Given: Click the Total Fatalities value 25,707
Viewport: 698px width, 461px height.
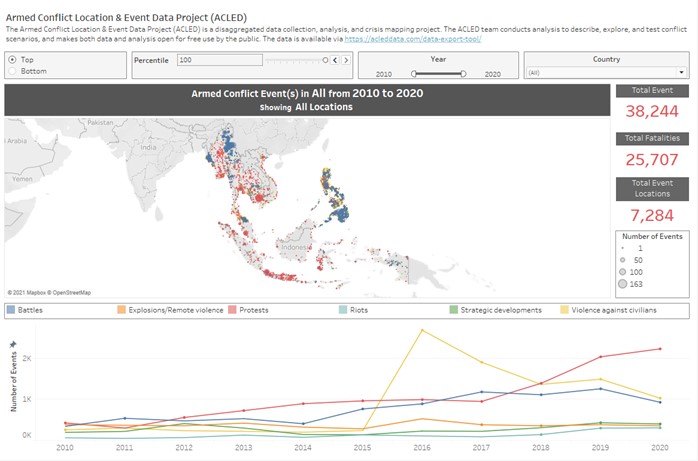Looking at the screenshot, I should tap(653, 160).
